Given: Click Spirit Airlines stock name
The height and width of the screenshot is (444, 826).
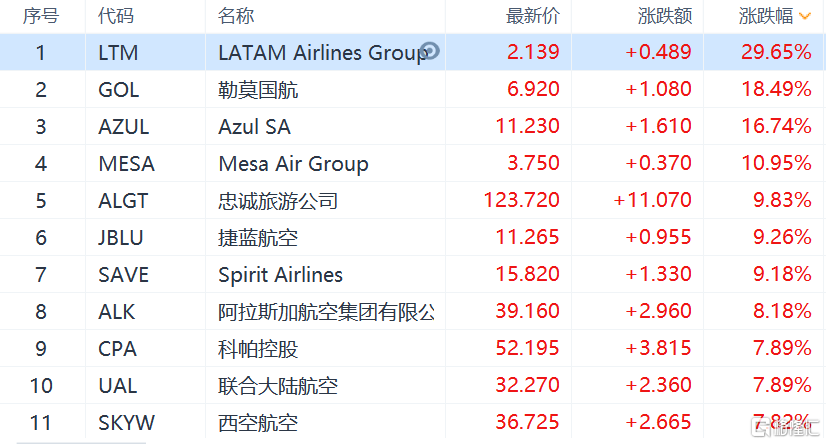Looking at the screenshot, I should (280, 275).
